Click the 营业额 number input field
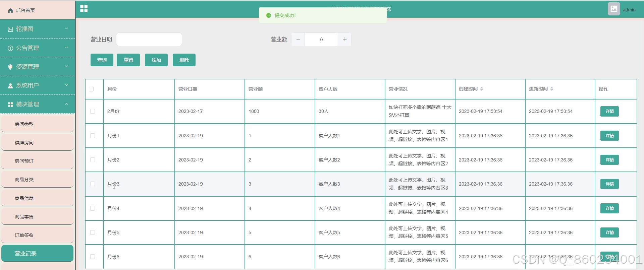Image resolution: width=644 pixels, height=270 pixels. click(x=321, y=40)
